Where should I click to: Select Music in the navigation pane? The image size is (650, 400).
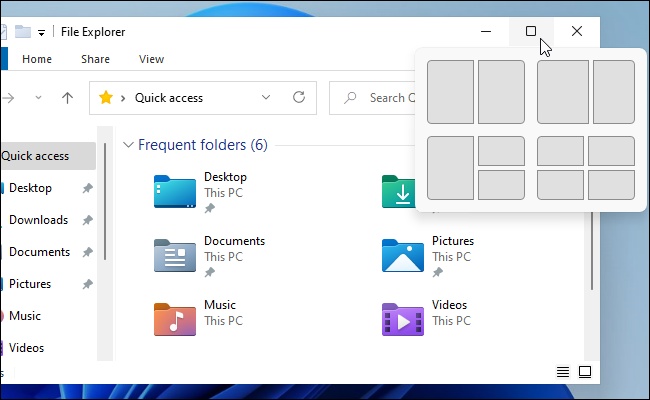pyautogui.click(x=25, y=316)
